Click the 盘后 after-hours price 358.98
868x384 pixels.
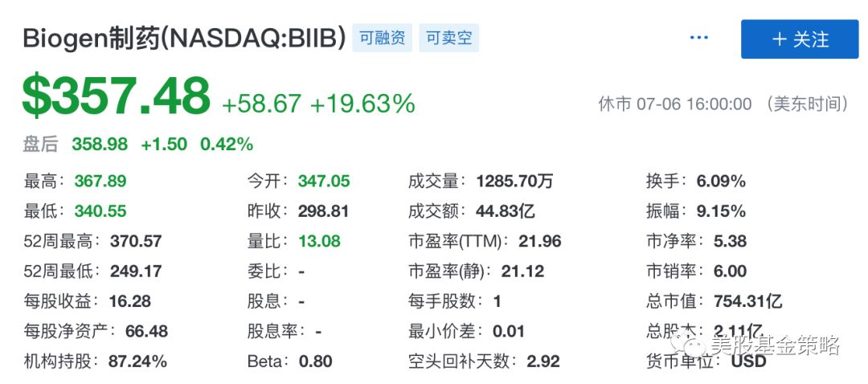pyautogui.click(x=100, y=145)
